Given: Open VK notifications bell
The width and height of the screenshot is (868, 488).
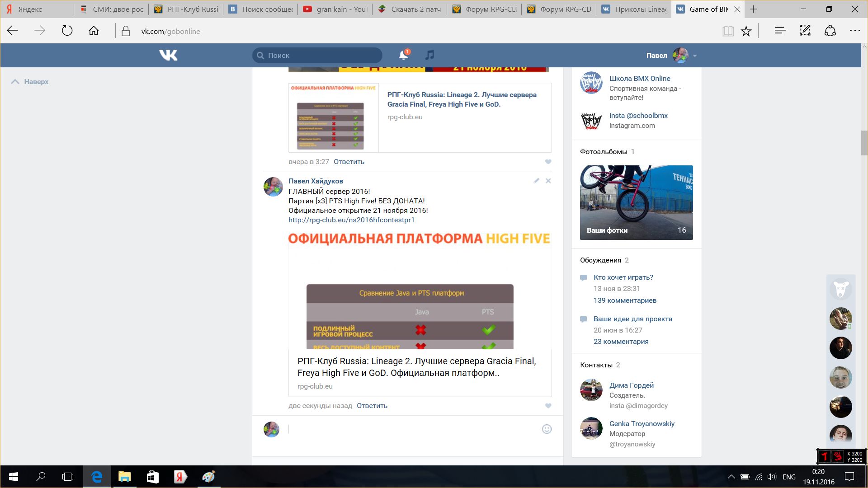Looking at the screenshot, I should tap(403, 55).
